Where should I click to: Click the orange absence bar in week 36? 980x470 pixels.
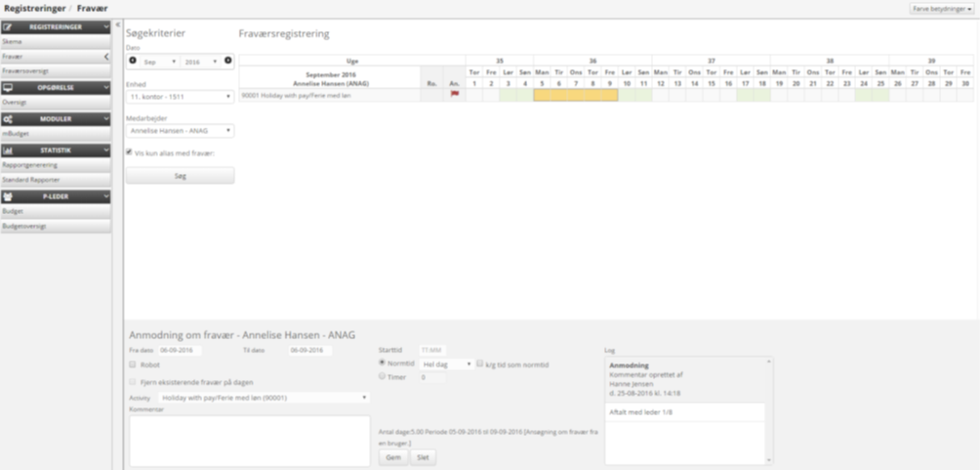[575, 96]
